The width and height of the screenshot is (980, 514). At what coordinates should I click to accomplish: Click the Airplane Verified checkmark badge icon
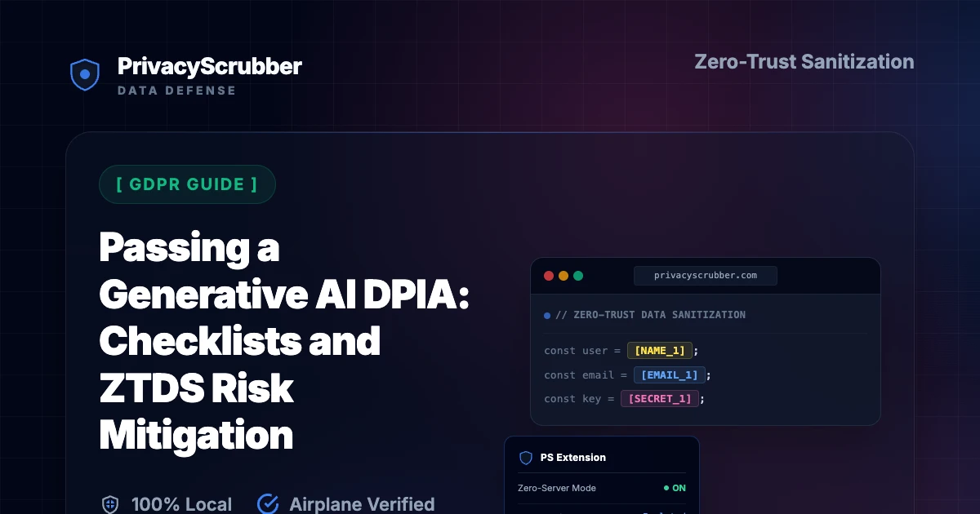click(x=268, y=504)
